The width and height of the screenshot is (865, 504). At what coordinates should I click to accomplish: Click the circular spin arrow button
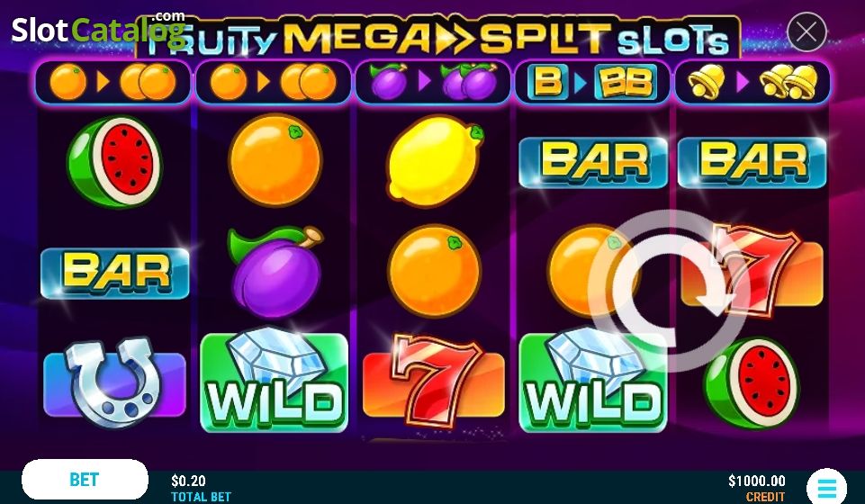[669, 291]
